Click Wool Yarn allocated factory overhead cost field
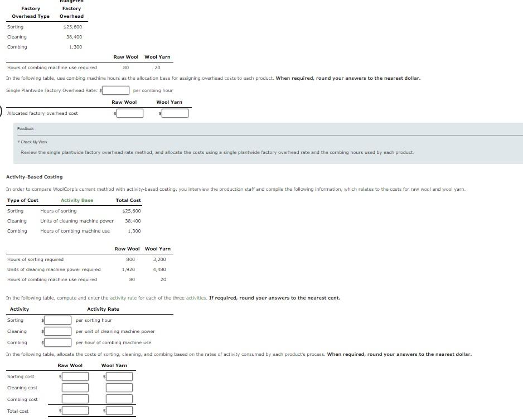523x420 pixels. [175, 113]
